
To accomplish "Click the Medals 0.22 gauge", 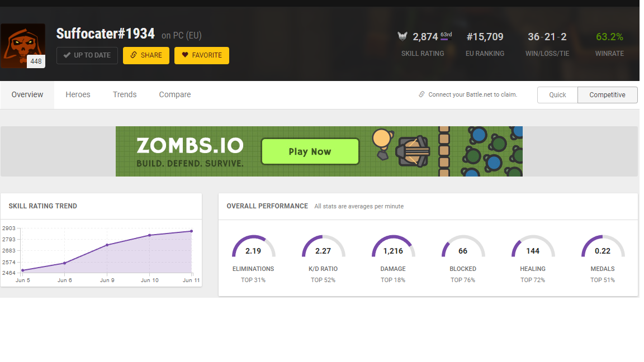I will click(x=603, y=247).
